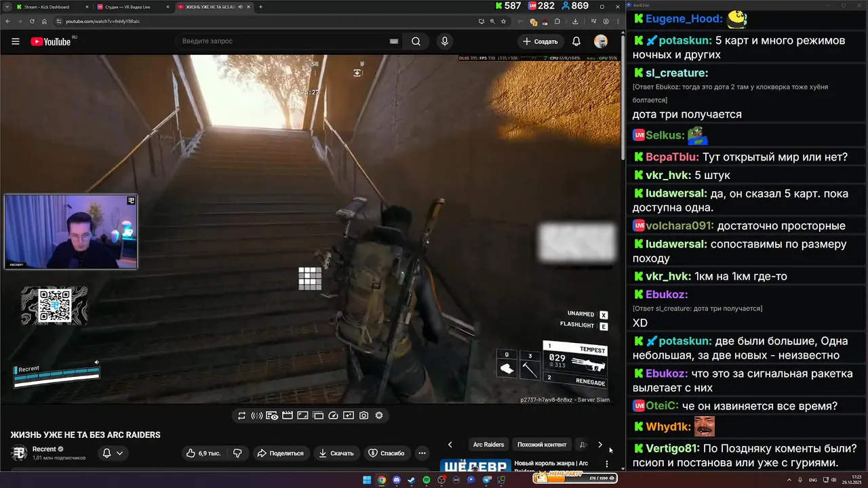Click the volume booster icon in the enhancer toolbar

point(257,415)
